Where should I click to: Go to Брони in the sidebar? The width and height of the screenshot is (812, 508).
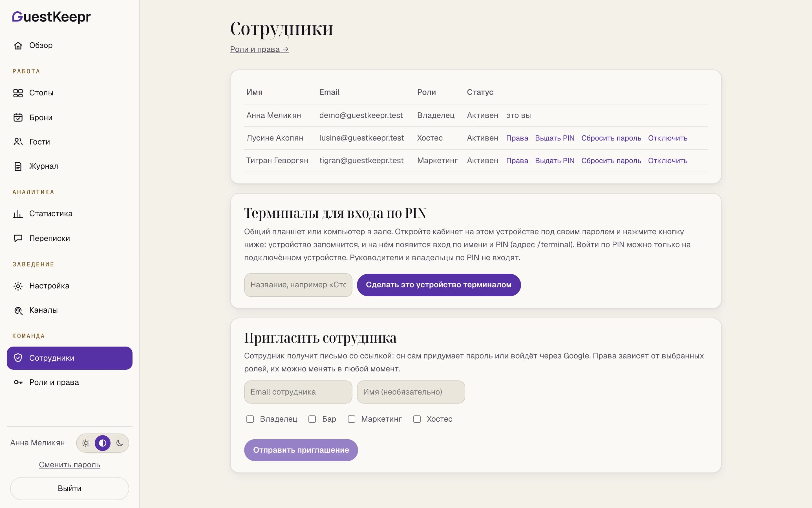click(69, 117)
